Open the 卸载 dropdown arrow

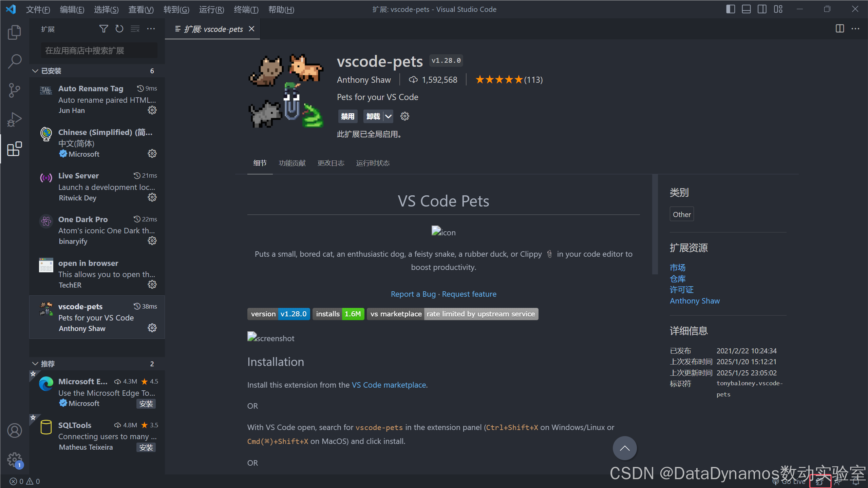tap(388, 116)
